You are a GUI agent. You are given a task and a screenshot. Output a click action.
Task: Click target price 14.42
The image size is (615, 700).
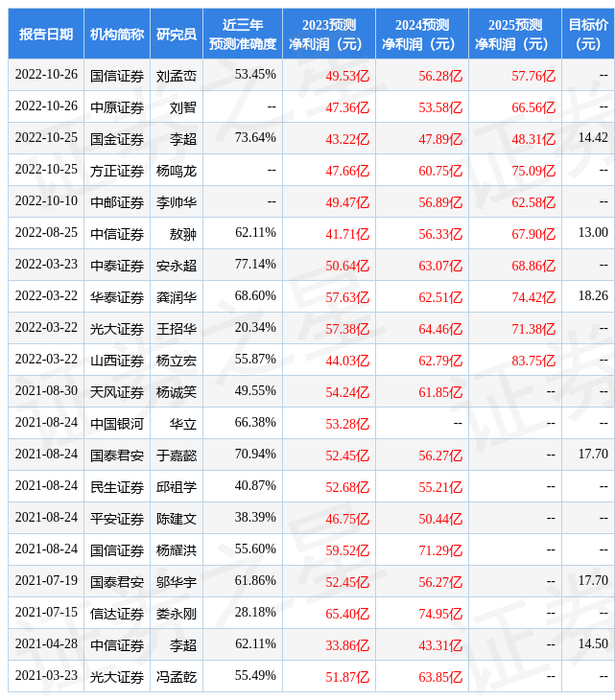[x=593, y=137]
